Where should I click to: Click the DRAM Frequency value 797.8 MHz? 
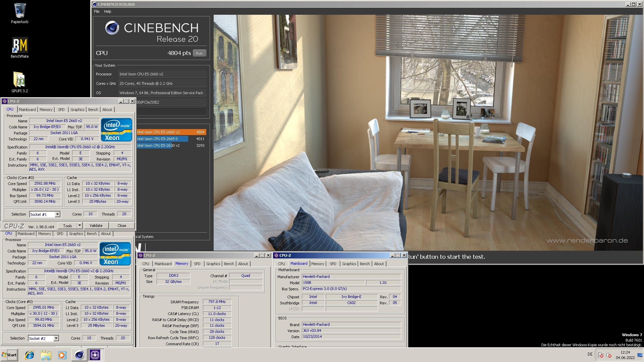click(x=217, y=302)
